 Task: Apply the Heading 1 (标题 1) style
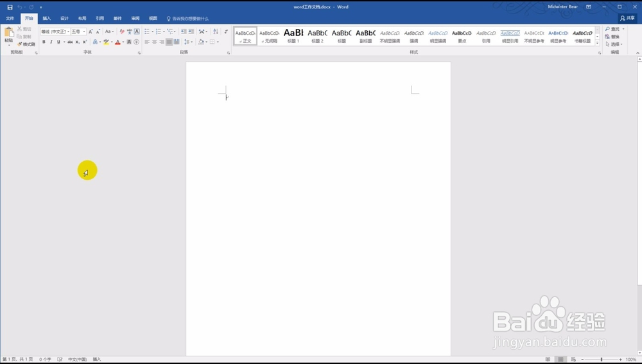[x=293, y=36]
